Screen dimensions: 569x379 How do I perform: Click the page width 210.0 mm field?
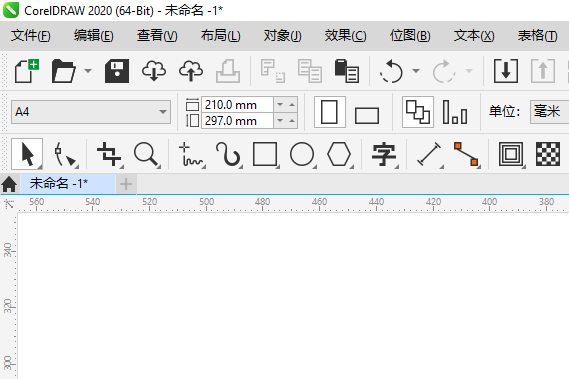[x=237, y=105]
